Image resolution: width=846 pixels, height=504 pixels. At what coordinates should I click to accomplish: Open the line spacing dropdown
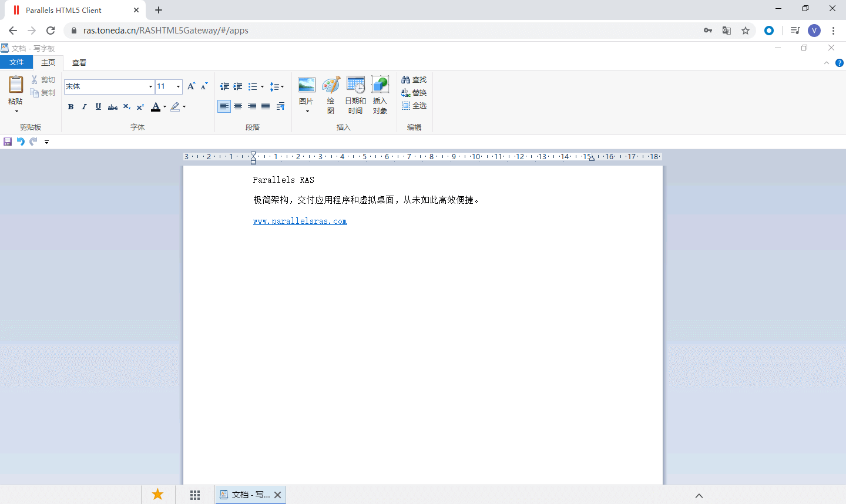click(277, 86)
